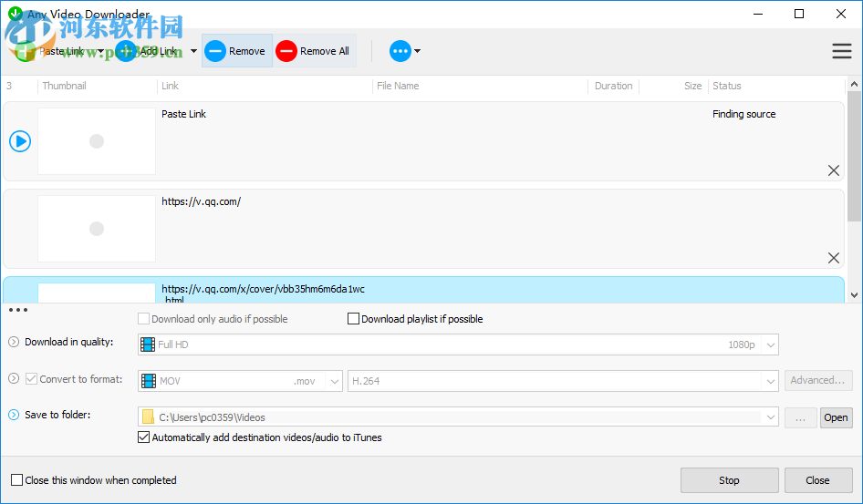The image size is (863, 504).
Task: Maximize the Any Video Downloader window
Action: coord(799,14)
